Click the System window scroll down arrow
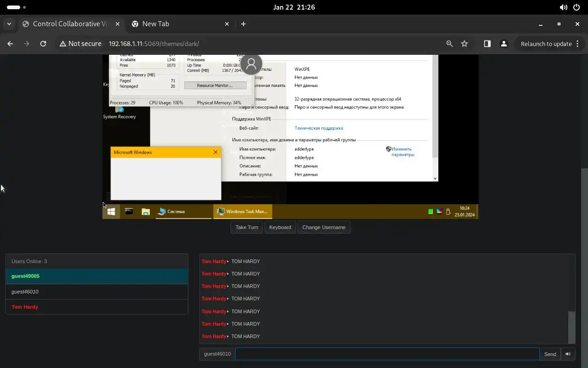Viewport: 588px width, 368px height. [x=435, y=178]
